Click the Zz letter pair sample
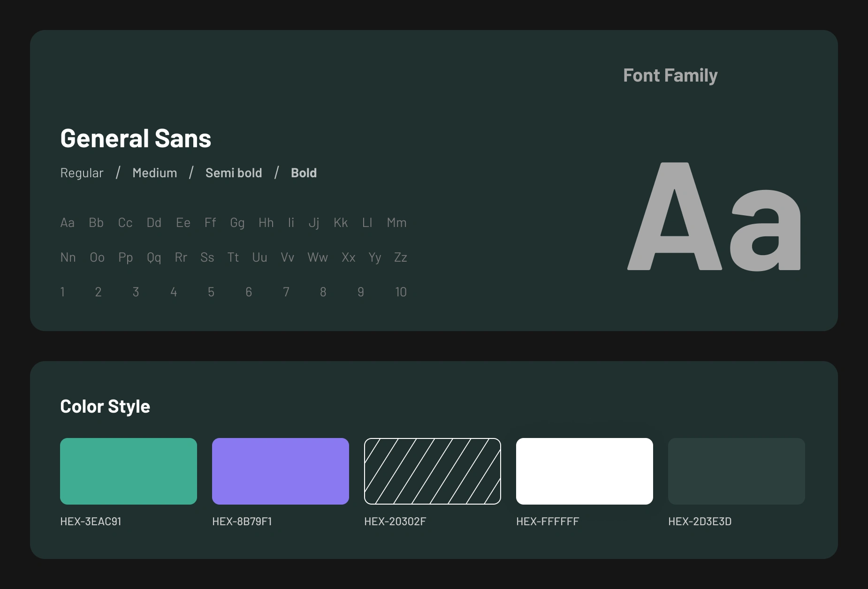This screenshot has width=868, height=589. (x=401, y=257)
